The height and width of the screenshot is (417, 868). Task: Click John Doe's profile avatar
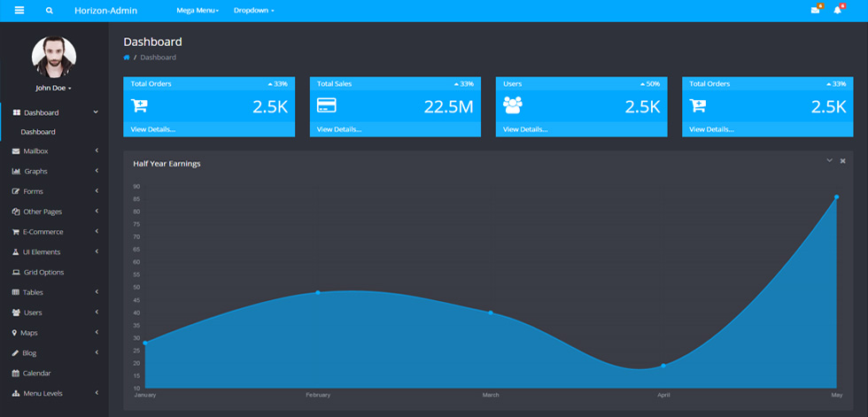54,58
